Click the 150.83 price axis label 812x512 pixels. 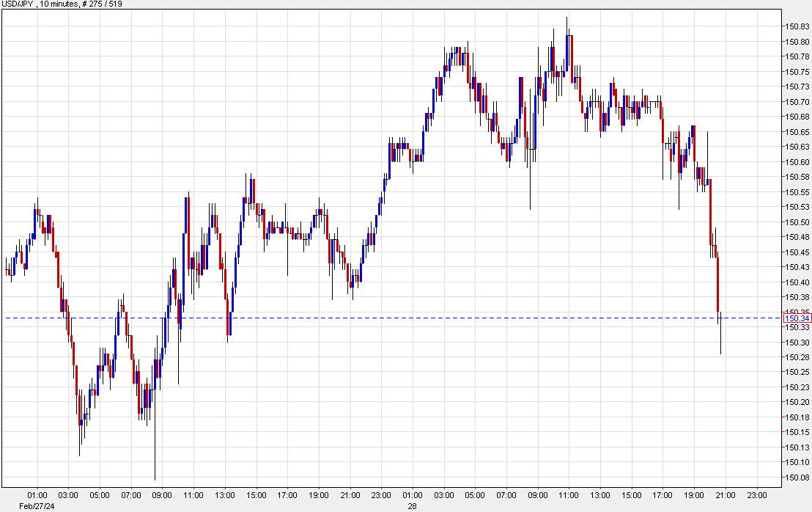coord(797,26)
